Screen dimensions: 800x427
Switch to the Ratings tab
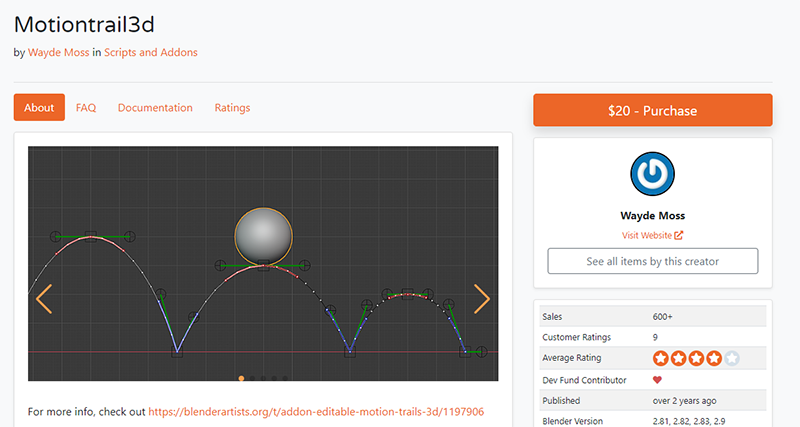232,108
